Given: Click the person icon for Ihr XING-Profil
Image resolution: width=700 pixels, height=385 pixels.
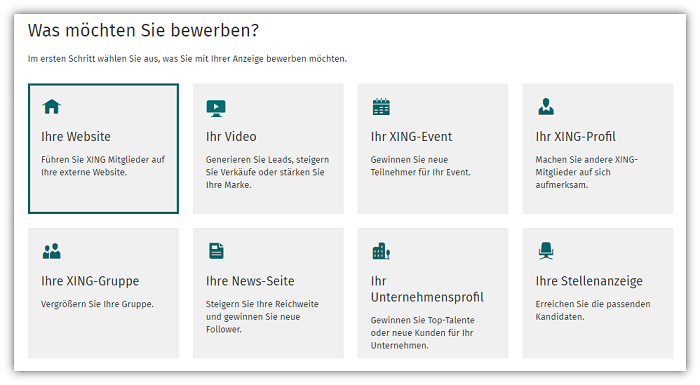Looking at the screenshot, I should point(546,107).
